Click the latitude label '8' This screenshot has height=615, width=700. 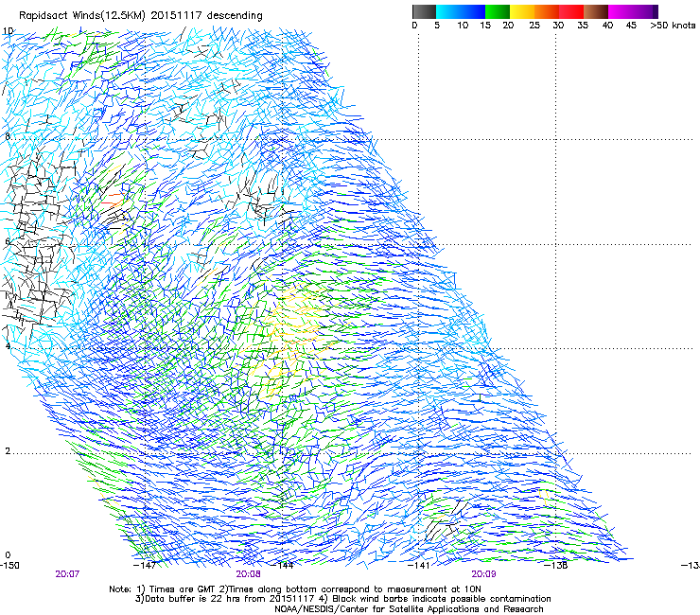coord(8,136)
